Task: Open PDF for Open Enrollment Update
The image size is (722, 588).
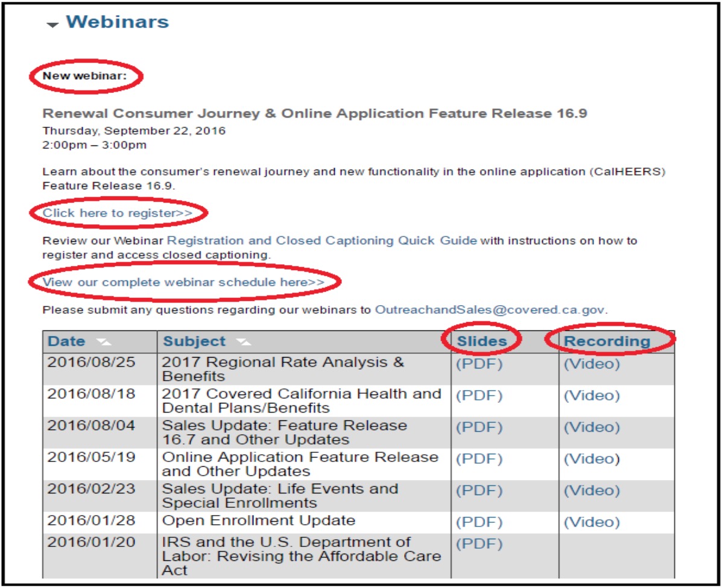Action: click(479, 522)
